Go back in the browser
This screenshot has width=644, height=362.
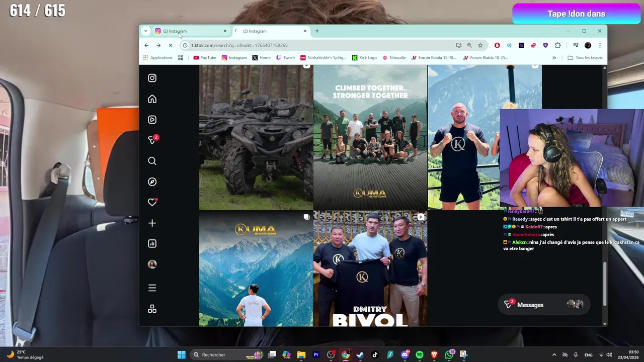coord(146,45)
